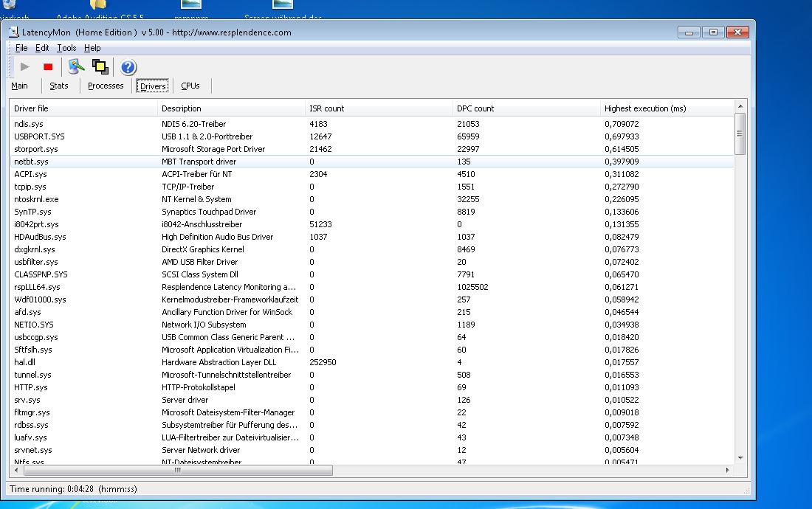The height and width of the screenshot is (509, 812).
Task: Select the storport.sys driver row
Action: [x=372, y=149]
